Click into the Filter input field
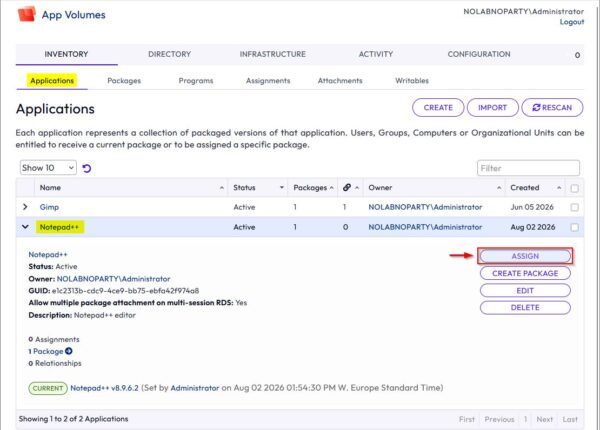 point(528,168)
